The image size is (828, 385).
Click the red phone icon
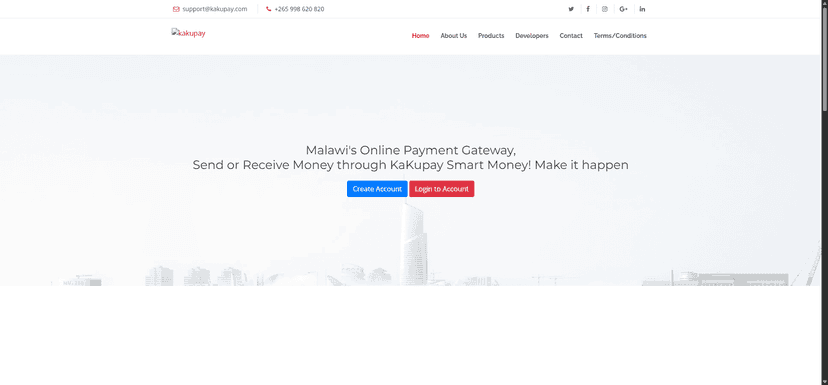269,9
